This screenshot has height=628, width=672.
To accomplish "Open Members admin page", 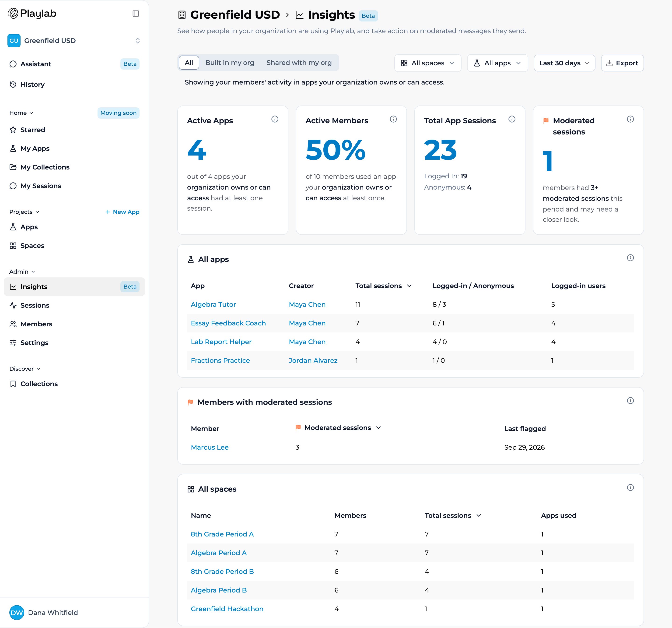I will (x=74, y=324).
